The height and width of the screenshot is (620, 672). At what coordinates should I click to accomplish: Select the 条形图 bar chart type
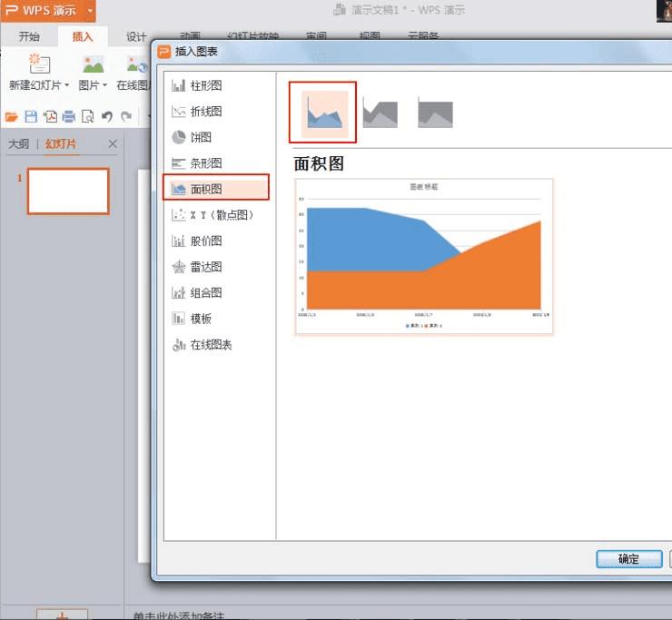pyautogui.click(x=197, y=163)
